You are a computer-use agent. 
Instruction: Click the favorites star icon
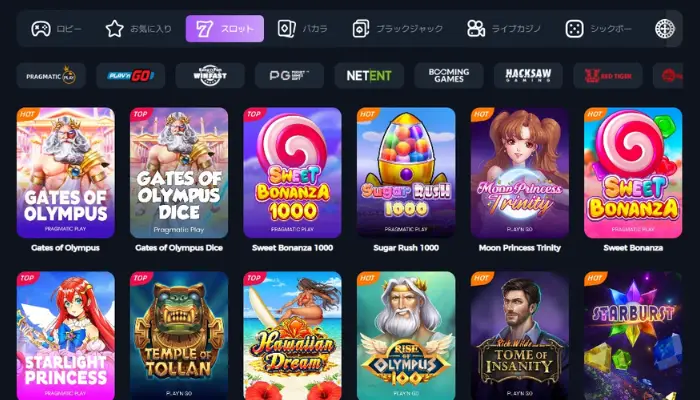115,29
